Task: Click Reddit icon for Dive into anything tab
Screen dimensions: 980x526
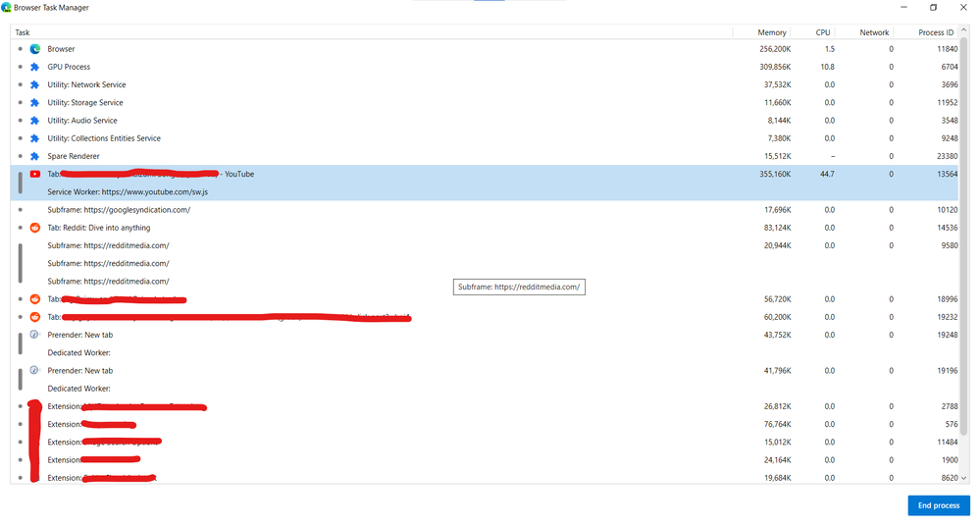Action: (x=35, y=228)
